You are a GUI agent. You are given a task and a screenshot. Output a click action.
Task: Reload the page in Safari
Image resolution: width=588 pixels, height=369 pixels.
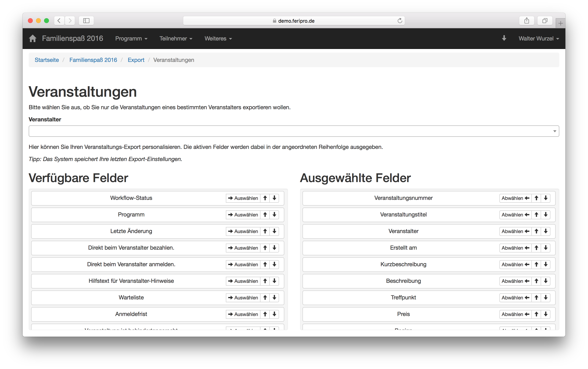[x=400, y=21]
